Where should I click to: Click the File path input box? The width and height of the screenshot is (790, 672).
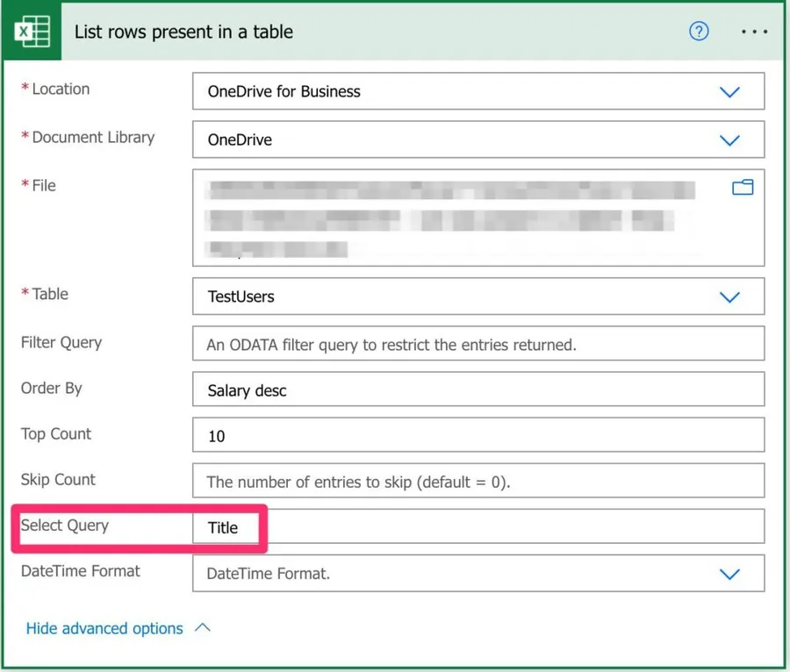(456, 218)
